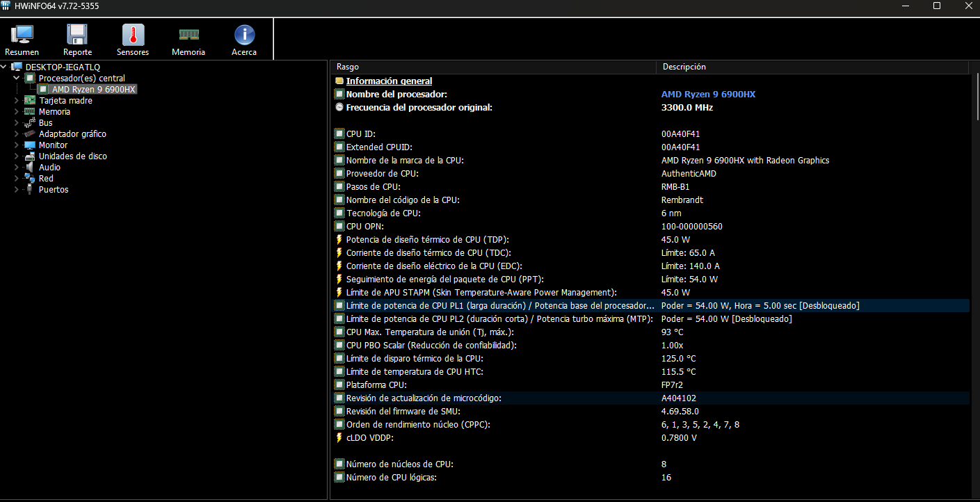Image resolution: width=980 pixels, height=502 pixels.
Task: Select the Número de CPU lógicas row
Action: [x=651, y=477]
